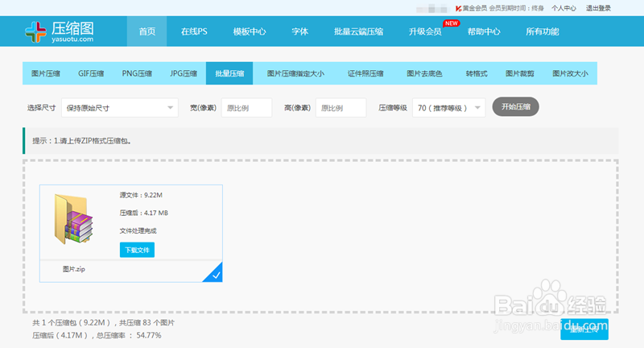This screenshot has width=644, height=348.
Task: Click the blue re-upload button at the bottom right
Action: [x=584, y=329]
